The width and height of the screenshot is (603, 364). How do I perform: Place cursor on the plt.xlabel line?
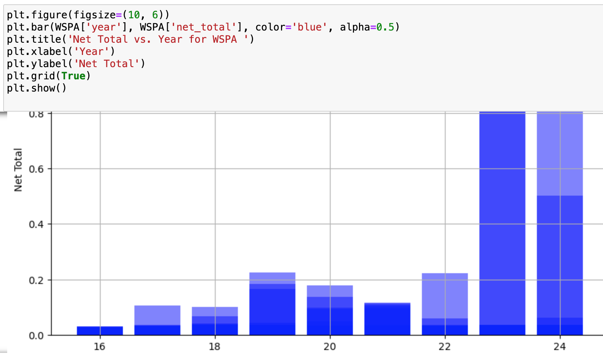click(61, 52)
